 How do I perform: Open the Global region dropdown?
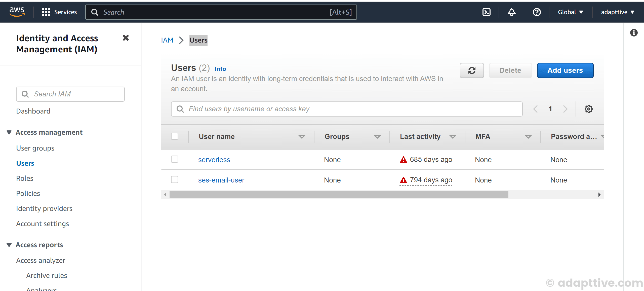pos(570,12)
